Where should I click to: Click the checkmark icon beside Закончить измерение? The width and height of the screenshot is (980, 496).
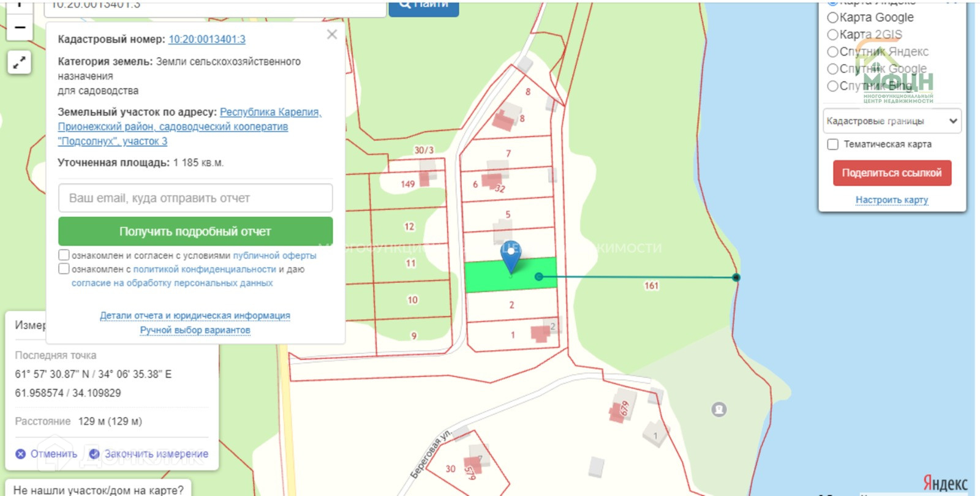tap(94, 454)
